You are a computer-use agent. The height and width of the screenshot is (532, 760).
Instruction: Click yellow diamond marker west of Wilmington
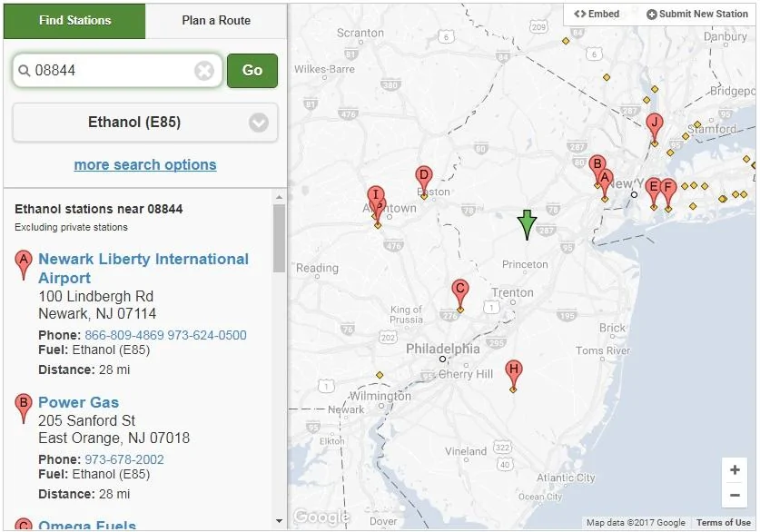tap(380, 375)
